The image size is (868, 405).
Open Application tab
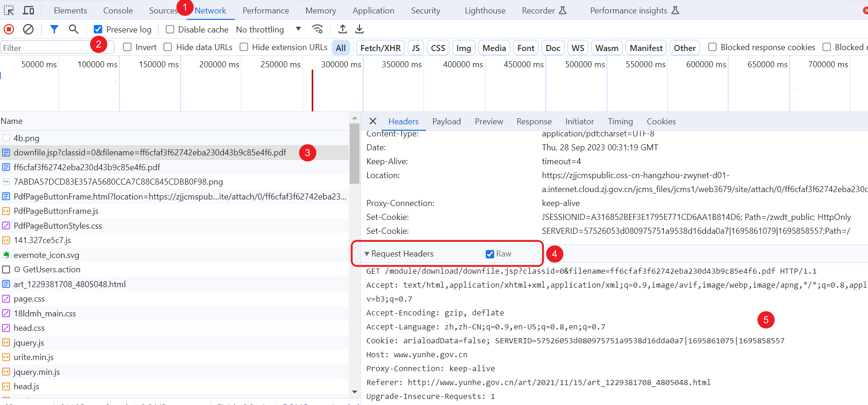[373, 10]
